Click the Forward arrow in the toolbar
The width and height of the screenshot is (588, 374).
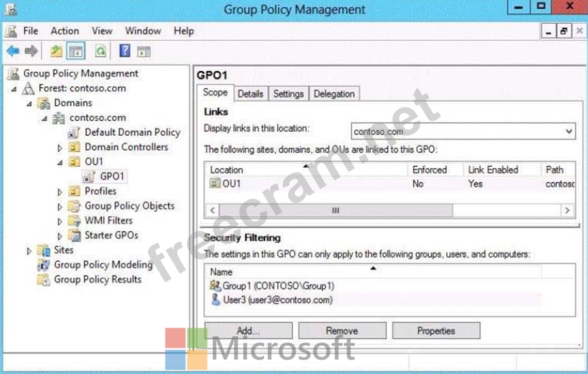31,51
